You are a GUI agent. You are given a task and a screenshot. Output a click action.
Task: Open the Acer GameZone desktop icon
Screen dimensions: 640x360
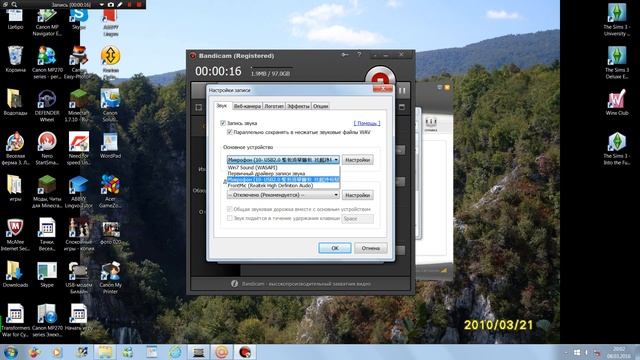(110, 191)
